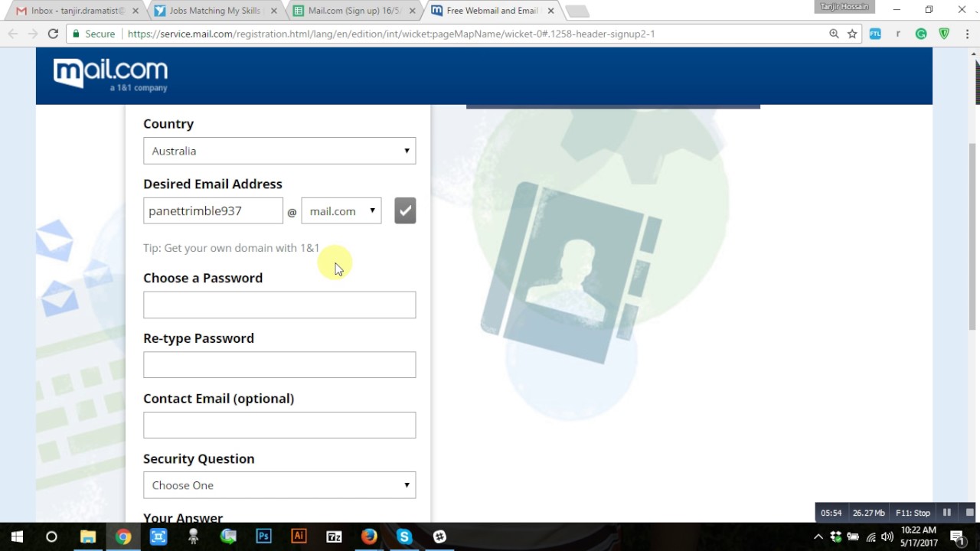Image resolution: width=980 pixels, height=551 pixels.
Task: Open the Windows Start menu
Action: tap(17, 536)
